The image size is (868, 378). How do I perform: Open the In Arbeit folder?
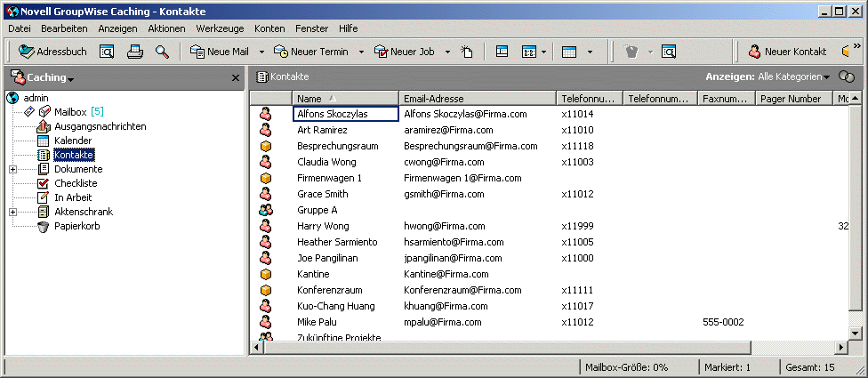(73, 197)
